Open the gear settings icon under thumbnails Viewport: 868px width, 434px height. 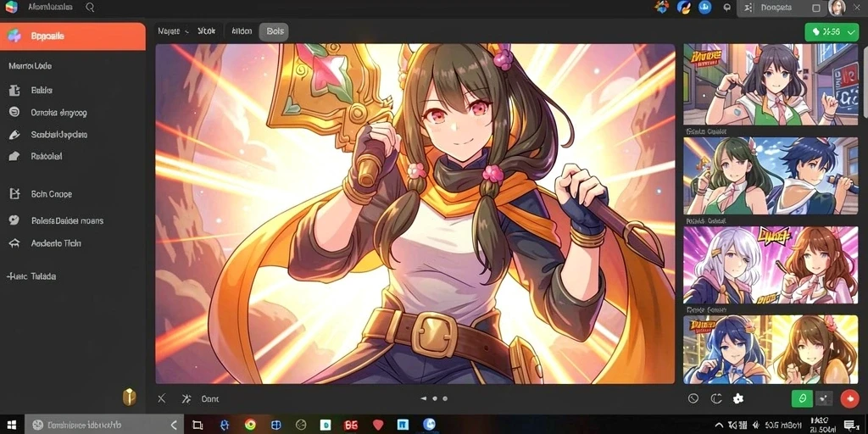[x=737, y=398]
